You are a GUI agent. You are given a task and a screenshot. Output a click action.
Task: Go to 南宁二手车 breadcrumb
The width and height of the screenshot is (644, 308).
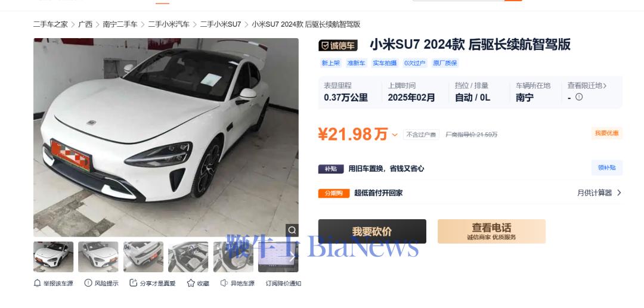click(120, 24)
